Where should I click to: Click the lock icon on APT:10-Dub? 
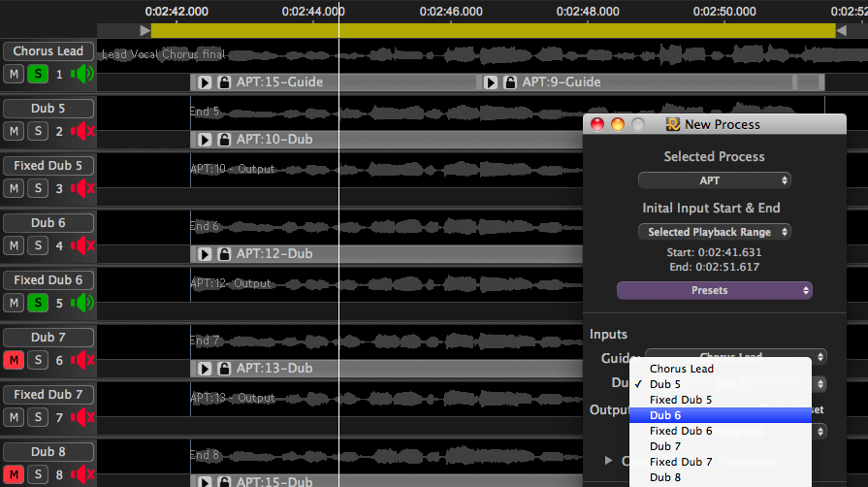[224, 140]
